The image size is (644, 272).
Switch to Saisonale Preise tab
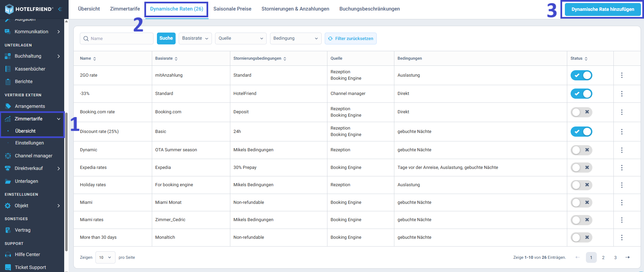pyautogui.click(x=232, y=9)
